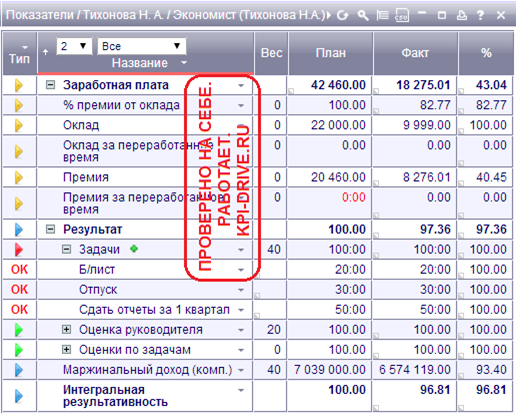516x415 pixels.
Task: Click red plan value 0:00 for Премия за переработанное время
Action: click(x=354, y=197)
